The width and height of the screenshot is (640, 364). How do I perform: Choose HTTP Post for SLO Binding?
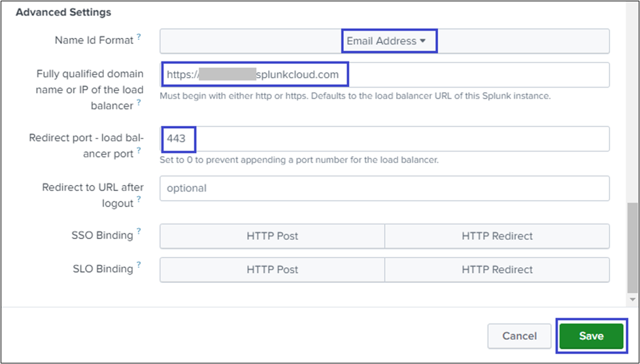pyautogui.click(x=273, y=269)
